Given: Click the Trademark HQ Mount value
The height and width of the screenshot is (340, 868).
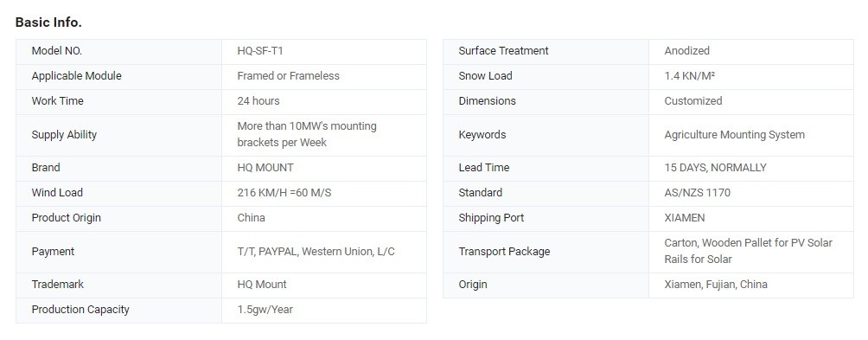Looking at the screenshot, I should (263, 285).
